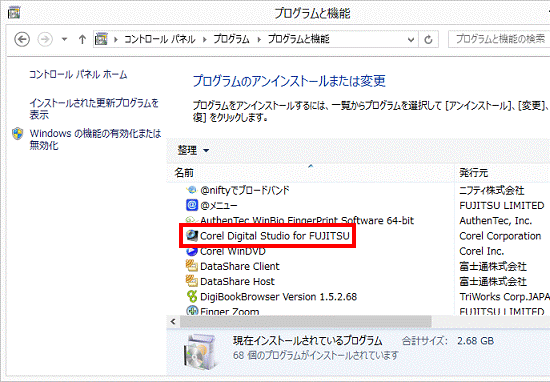Screen dimensions: 550x382
Task: Select the @メニュー program row
Action: coord(218,205)
